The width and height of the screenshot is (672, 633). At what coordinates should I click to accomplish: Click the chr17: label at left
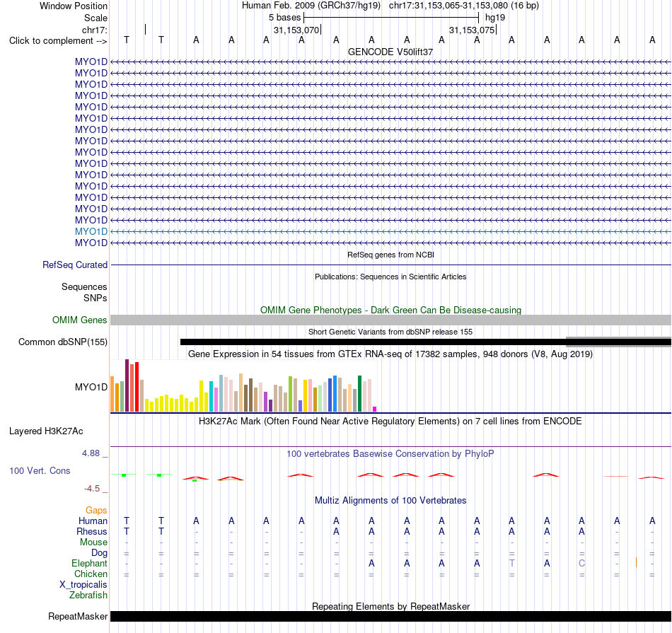point(94,30)
